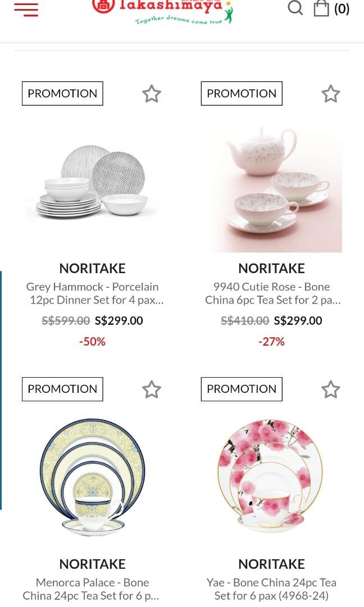Screen dimensions: 364x607
Task: Click the Takashimaya logo
Action: pos(163,12)
